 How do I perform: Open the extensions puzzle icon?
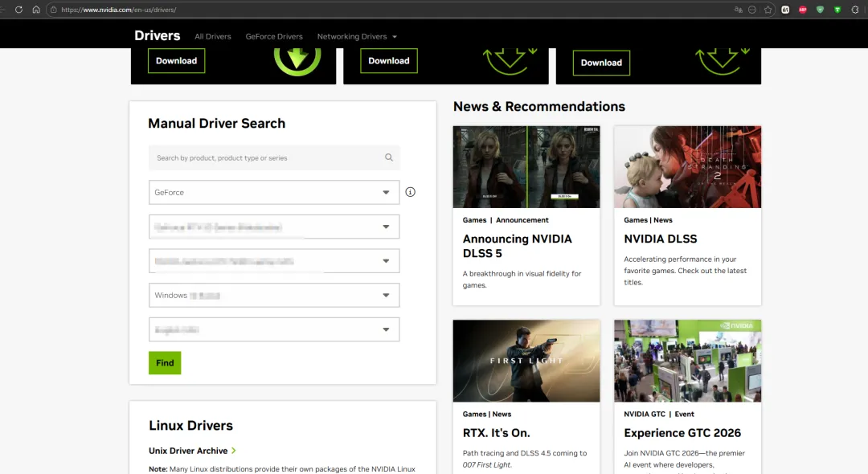pyautogui.click(x=855, y=10)
